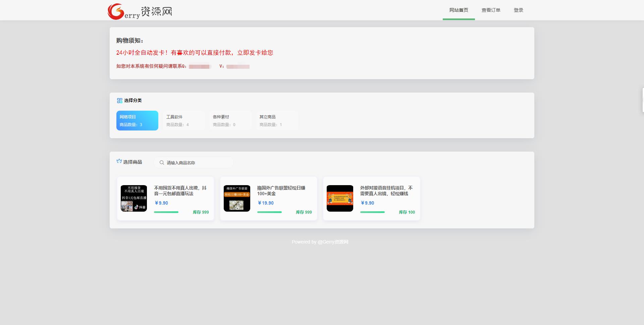Click the grid icon beside 选择分类
The width and height of the screenshot is (644, 325).
click(119, 100)
